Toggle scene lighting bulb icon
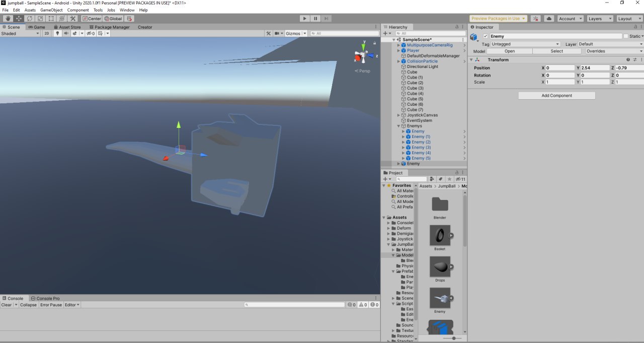The height and width of the screenshot is (343, 644). (57, 33)
